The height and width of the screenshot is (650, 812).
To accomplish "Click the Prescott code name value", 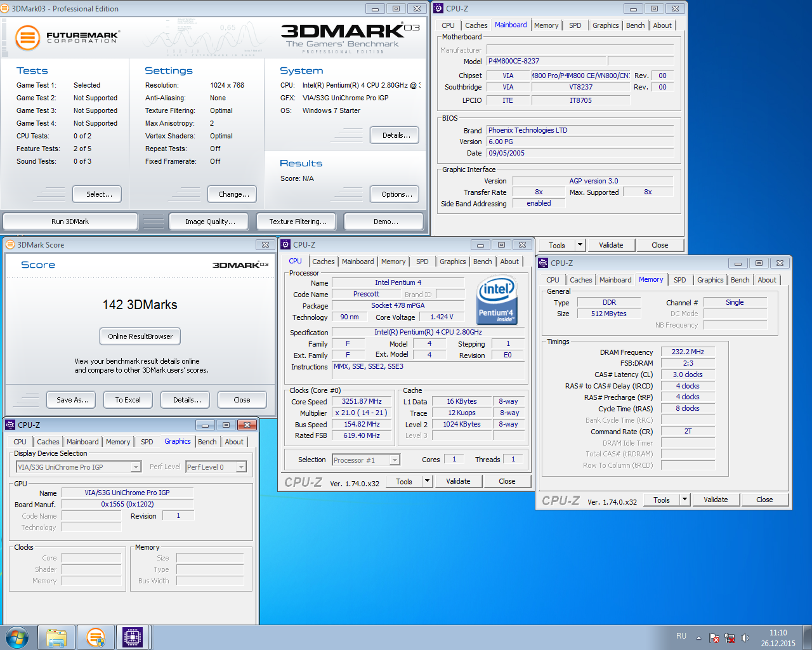I will click(366, 294).
